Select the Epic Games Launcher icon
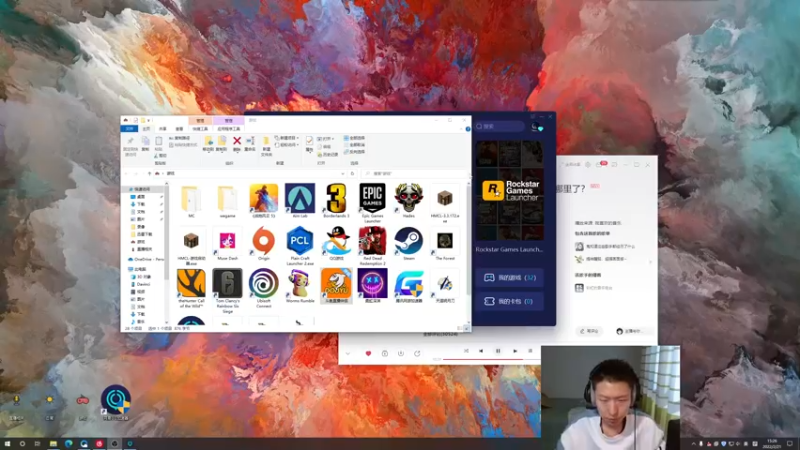The height and width of the screenshot is (450, 800). 372,198
